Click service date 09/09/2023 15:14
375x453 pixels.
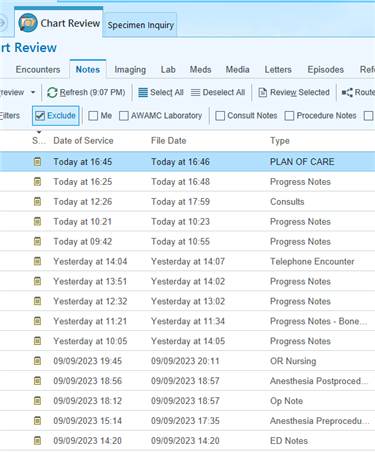pyautogui.click(x=88, y=421)
